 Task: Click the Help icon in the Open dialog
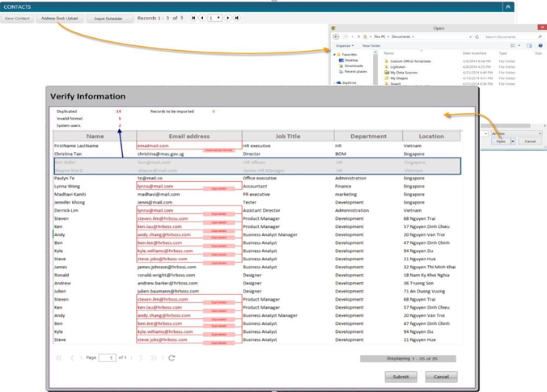pyautogui.click(x=541, y=45)
